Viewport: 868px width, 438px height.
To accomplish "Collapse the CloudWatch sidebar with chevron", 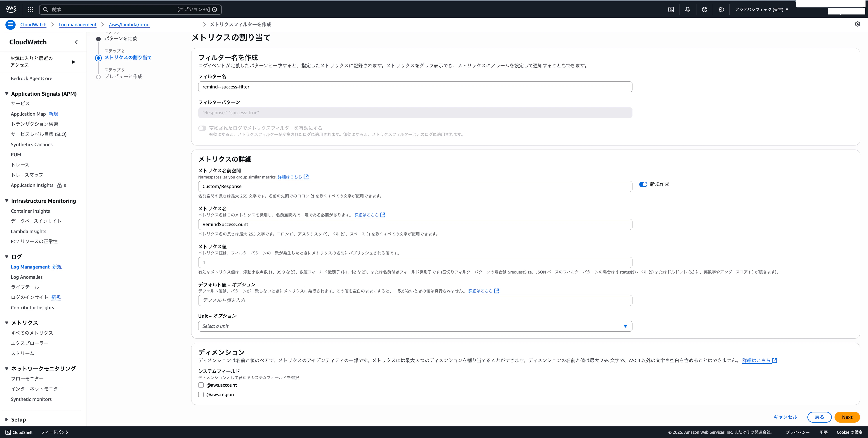I will pyautogui.click(x=76, y=42).
